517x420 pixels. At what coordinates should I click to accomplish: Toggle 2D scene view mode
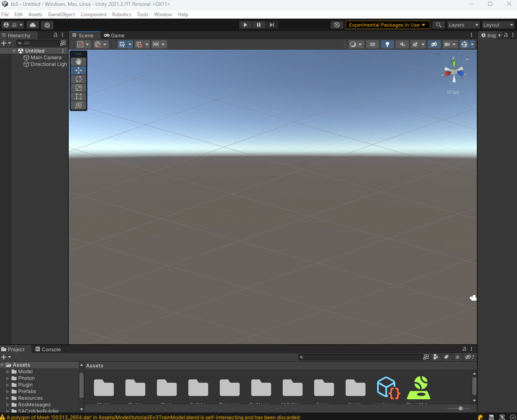tap(373, 44)
